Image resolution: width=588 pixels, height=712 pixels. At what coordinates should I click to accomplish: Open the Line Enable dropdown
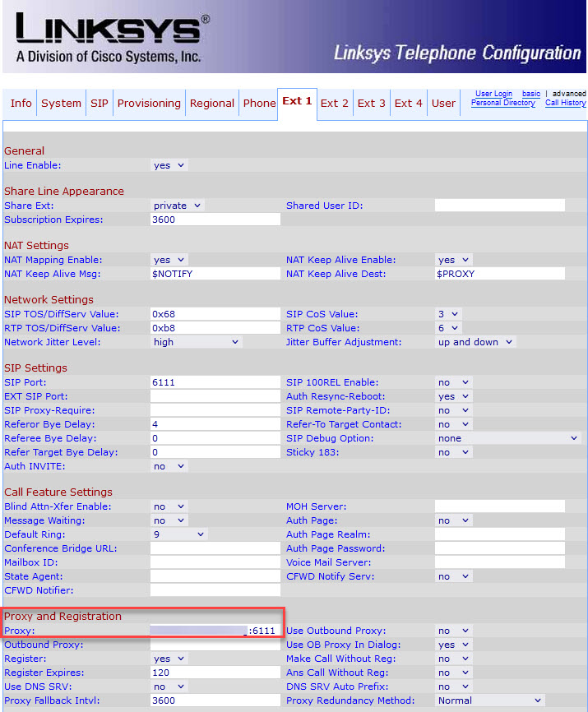(x=169, y=165)
